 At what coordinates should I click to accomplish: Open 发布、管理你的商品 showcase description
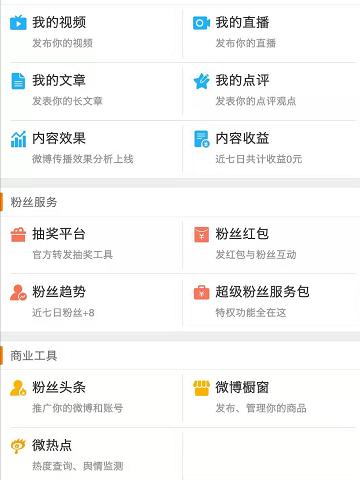coord(261,408)
